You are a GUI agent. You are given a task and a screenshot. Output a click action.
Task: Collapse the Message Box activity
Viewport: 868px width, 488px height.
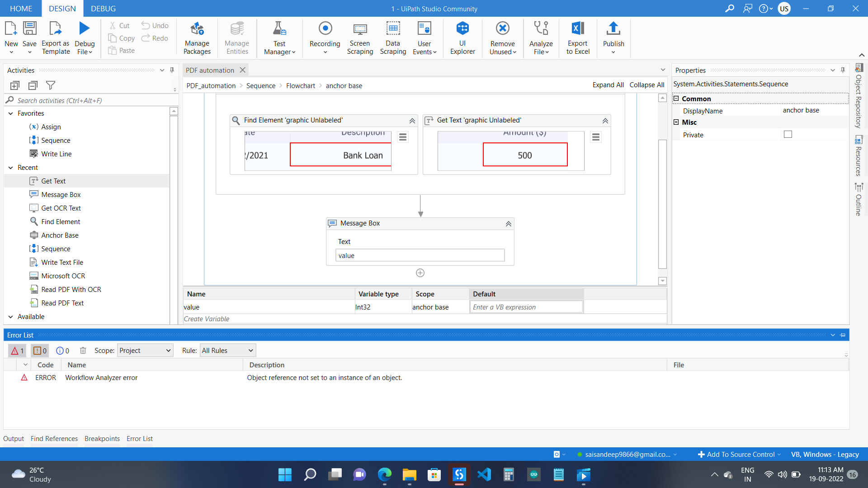[x=508, y=224]
